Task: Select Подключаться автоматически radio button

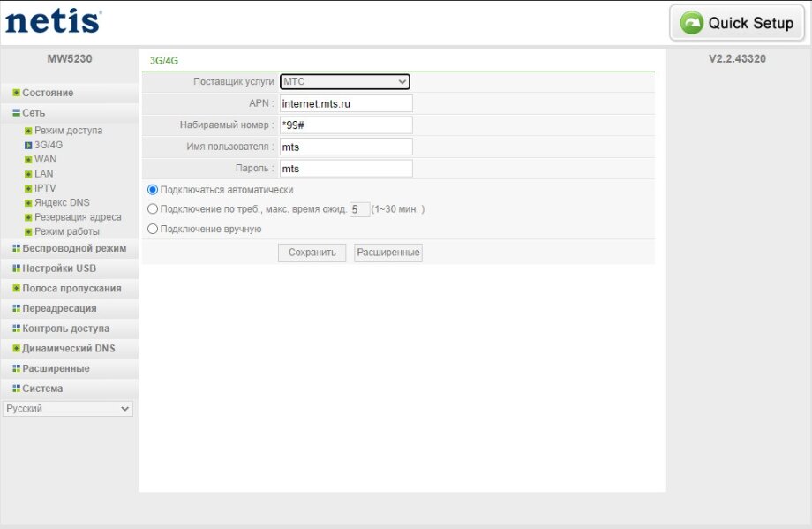Action: point(152,190)
